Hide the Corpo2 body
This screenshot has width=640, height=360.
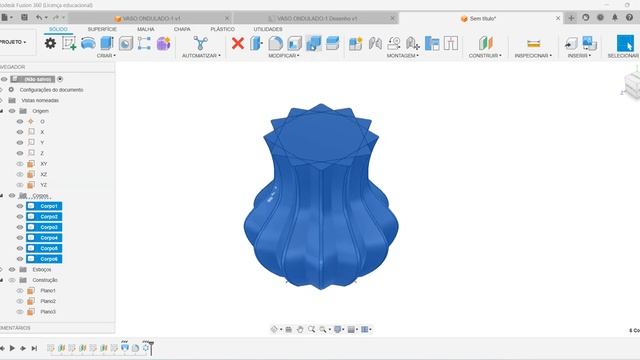(20, 217)
